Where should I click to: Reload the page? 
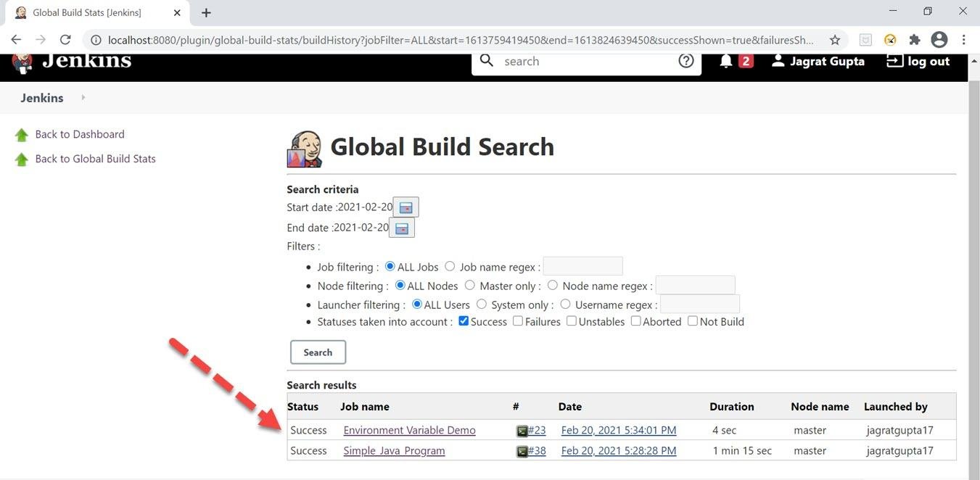(65, 40)
